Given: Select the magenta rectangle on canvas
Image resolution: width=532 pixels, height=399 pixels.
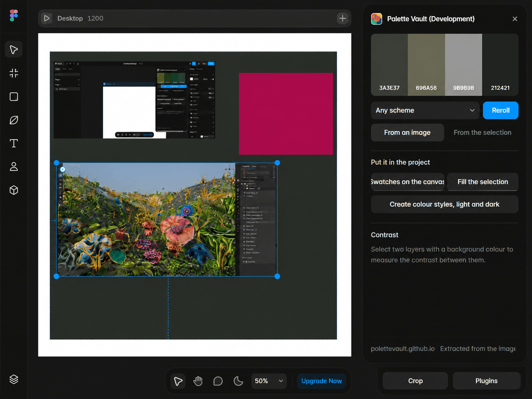Looking at the screenshot, I should click(x=286, y=114).
